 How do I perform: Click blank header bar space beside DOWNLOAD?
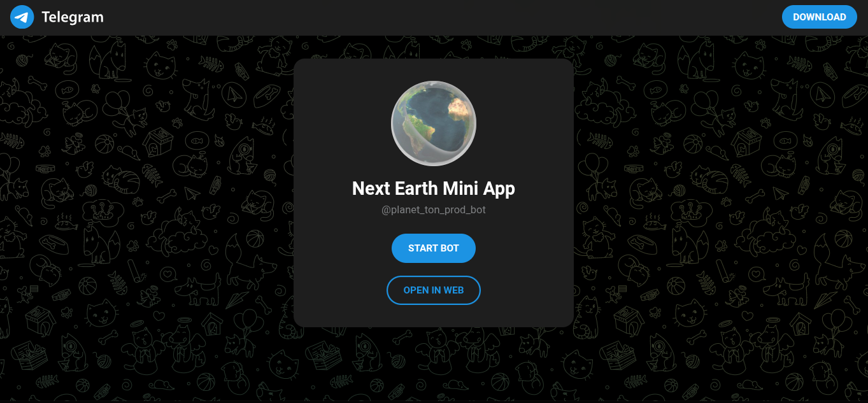(x=446, y=17)
